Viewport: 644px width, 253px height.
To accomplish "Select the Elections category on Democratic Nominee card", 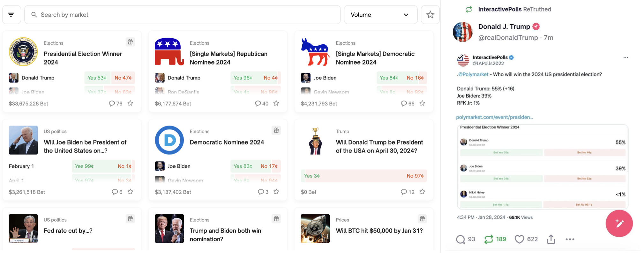I will (199, 131).
